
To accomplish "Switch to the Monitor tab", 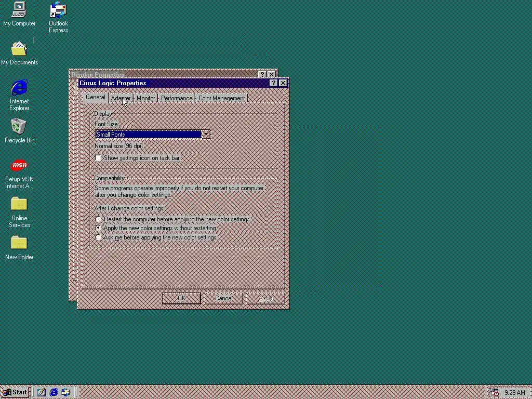I will 145,98.
